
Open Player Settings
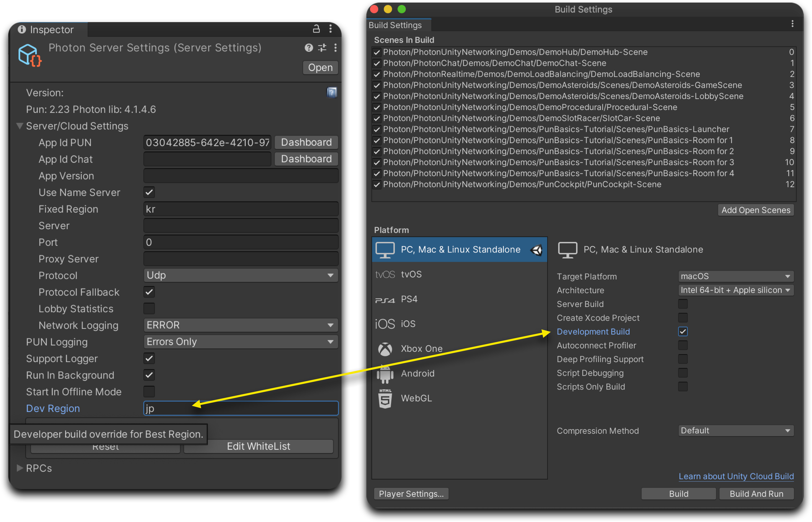click(x=411, y=493)
